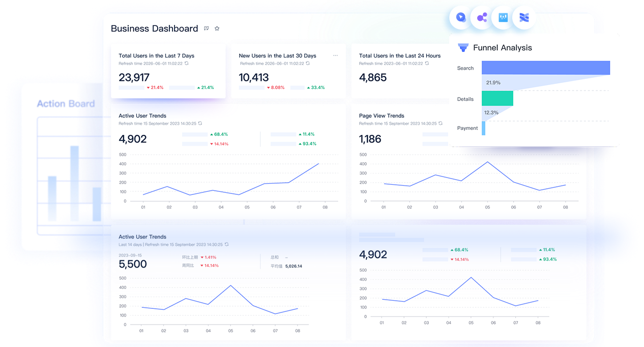644x347 pixels.
Task: Click the Business Dashboard title
Action: coord(154,28)
